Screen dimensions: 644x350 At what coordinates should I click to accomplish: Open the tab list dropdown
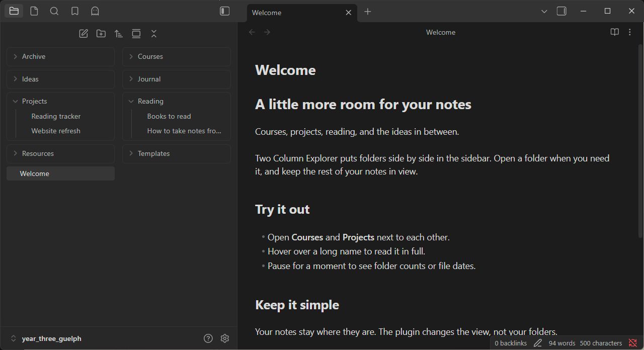(544, 11)
